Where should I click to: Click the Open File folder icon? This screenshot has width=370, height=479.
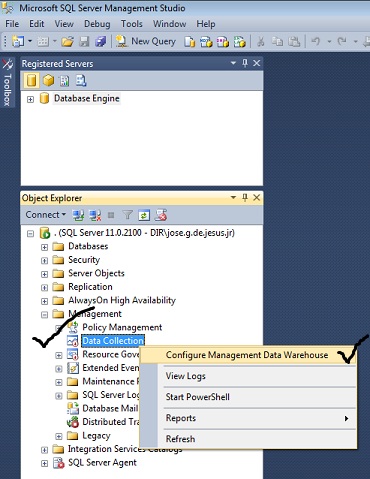[x=67, y=42]
